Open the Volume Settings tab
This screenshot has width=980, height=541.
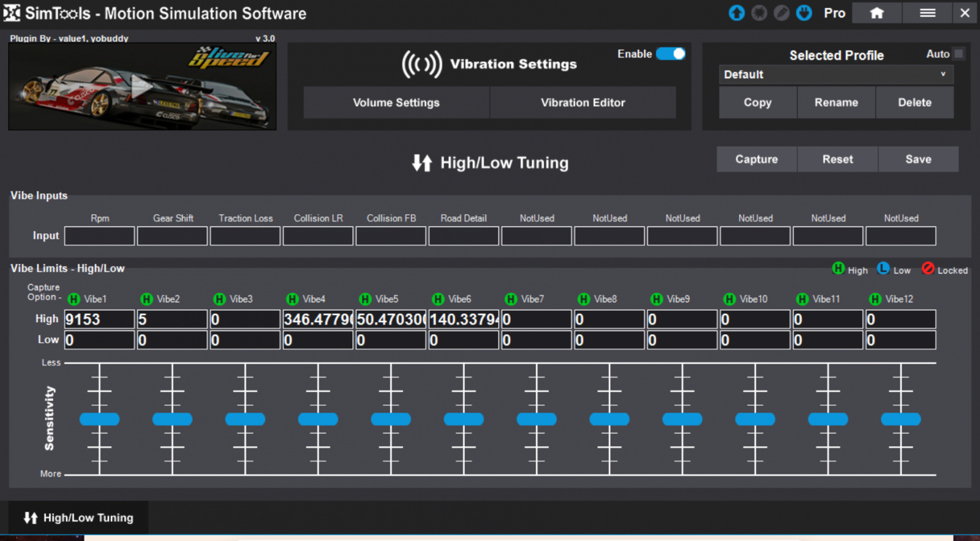(x=396, y=103)
